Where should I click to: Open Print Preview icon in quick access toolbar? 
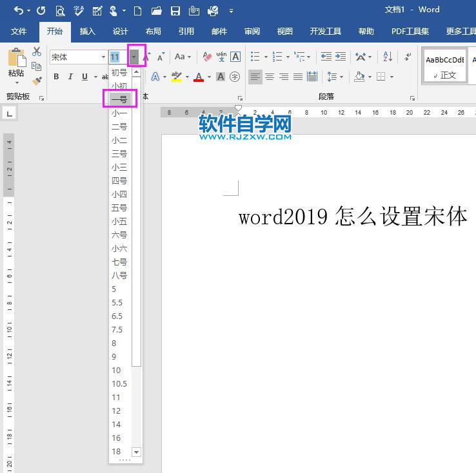60,11
